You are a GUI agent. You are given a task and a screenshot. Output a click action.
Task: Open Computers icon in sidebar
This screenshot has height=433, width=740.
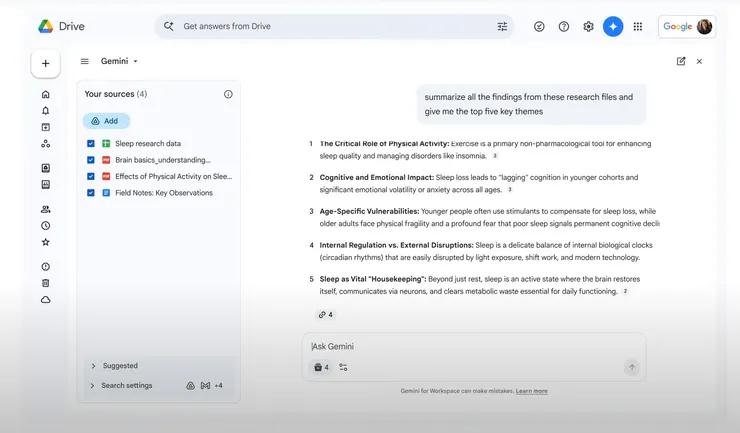coord(46,185)
